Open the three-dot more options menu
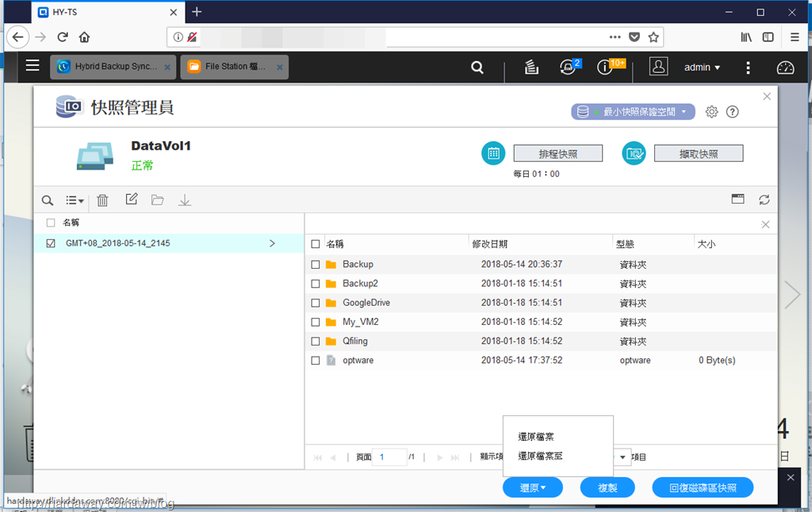Screen dimensions: 812x512 point(748,67)
